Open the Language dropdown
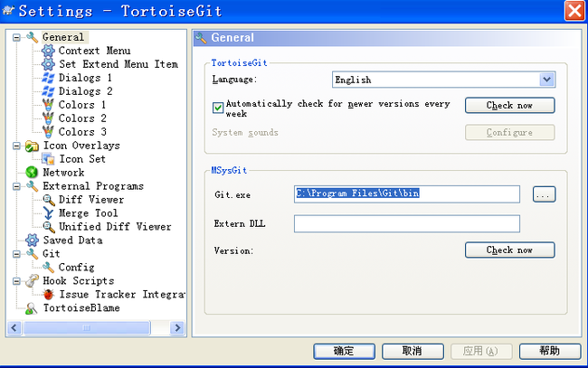 546,80
